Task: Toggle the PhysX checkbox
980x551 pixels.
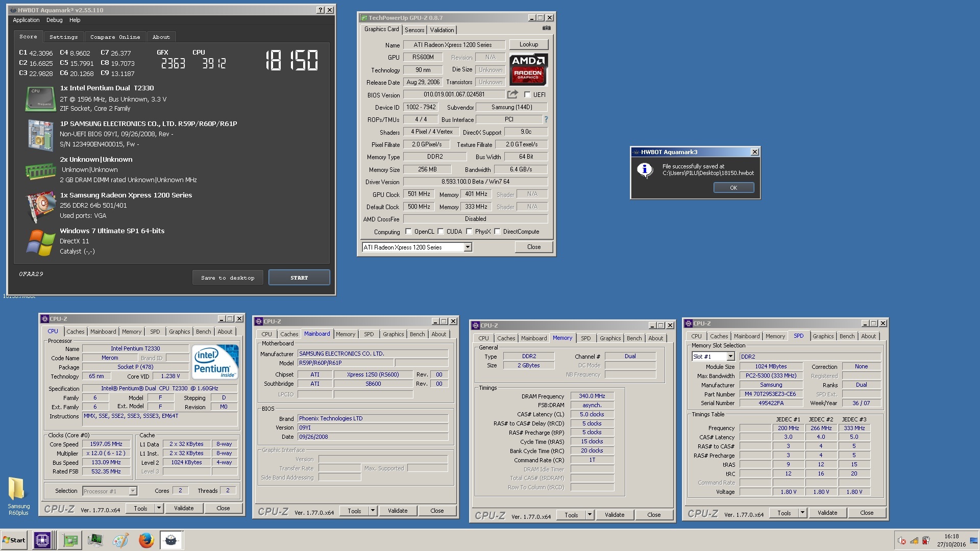Action: tap(469, 232)
